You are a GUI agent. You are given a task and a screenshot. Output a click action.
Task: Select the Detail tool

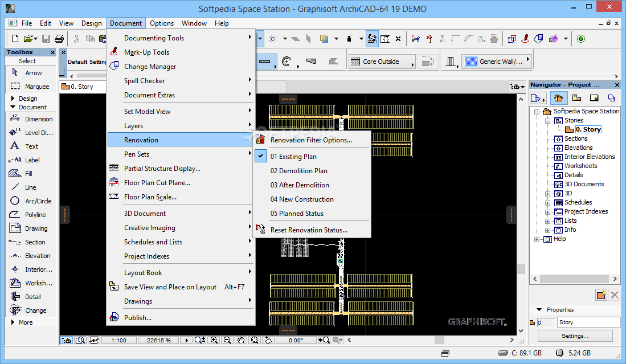31,297
